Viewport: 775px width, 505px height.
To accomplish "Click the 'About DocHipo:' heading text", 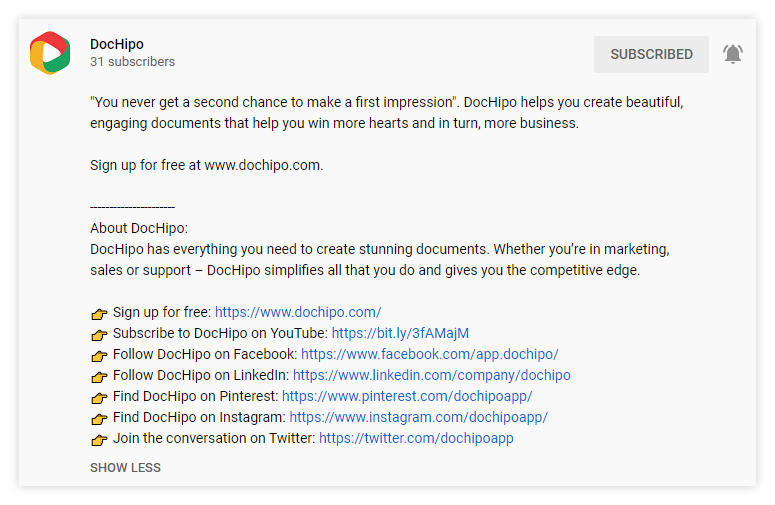I will [x=139, y=228].
